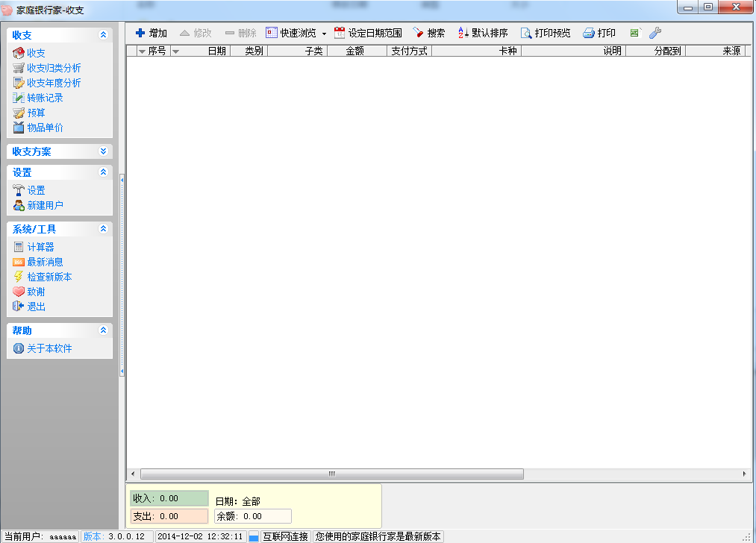Click the 快速浏览 calendar icon
Screen dimensions: 756x543
point(272,33)
